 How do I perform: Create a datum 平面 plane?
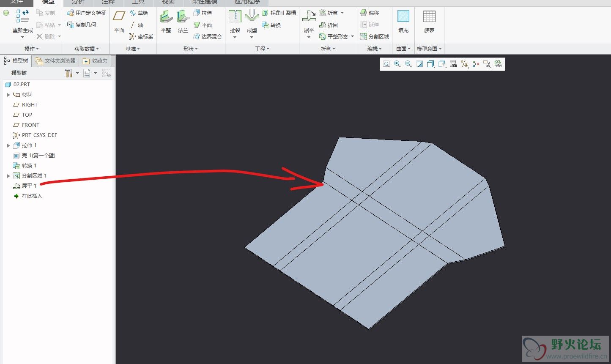coord(119,21)
